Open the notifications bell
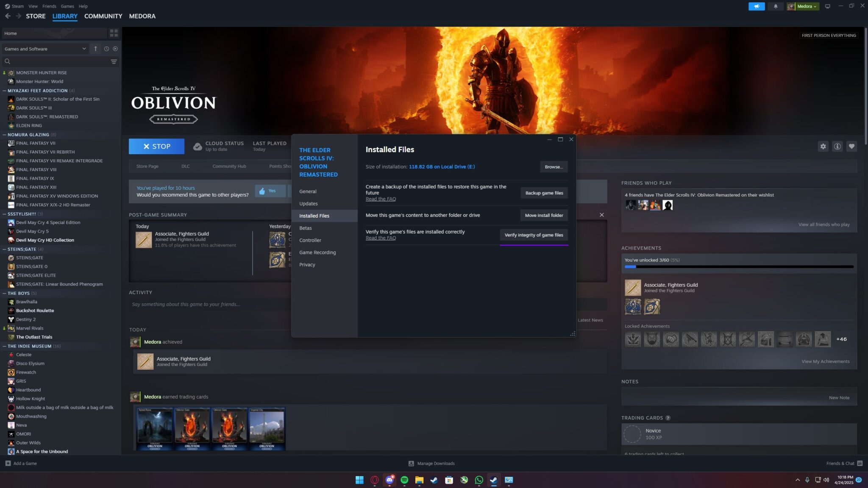868x488 pixels. [776, 6]
